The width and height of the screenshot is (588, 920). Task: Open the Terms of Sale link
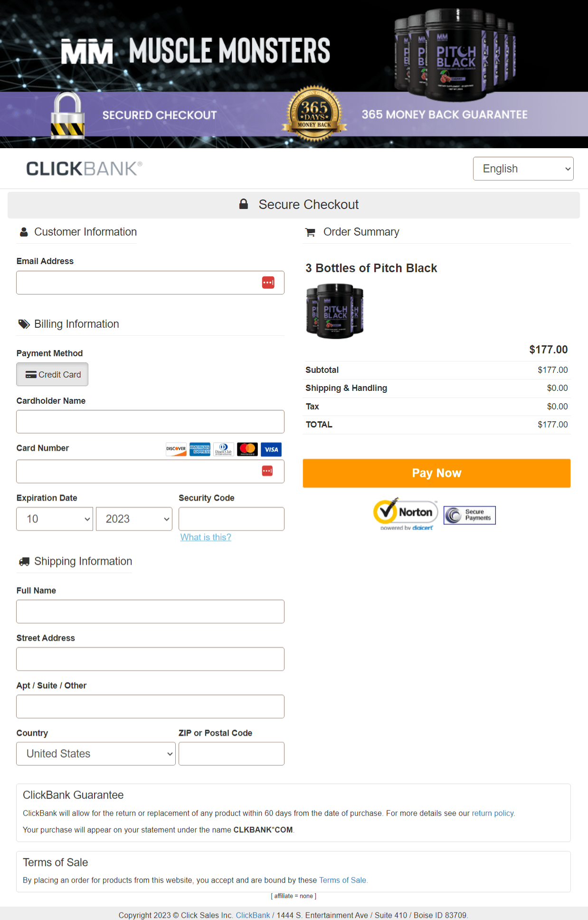point(343,880)
